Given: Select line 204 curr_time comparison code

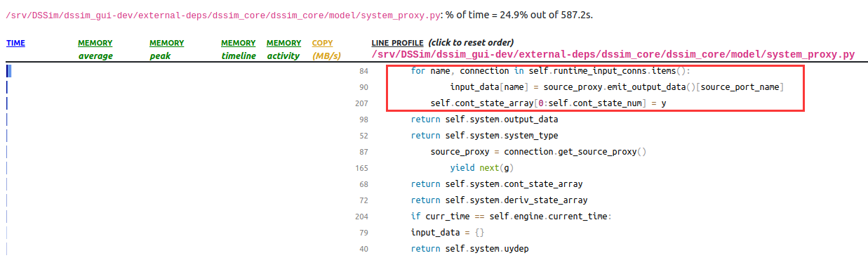Looking at the screenshot, I should (512, 217).
